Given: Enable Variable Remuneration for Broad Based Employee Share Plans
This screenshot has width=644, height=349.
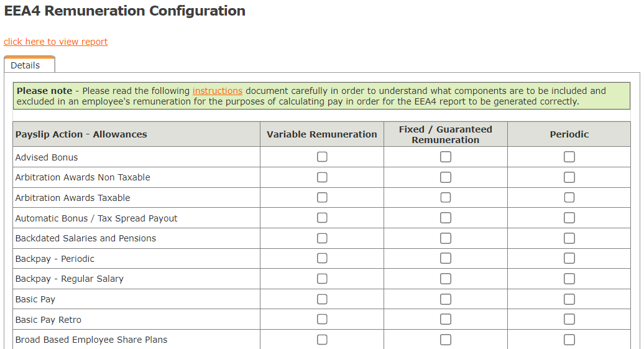Looking at the screenshot, I should pos(322,340).
